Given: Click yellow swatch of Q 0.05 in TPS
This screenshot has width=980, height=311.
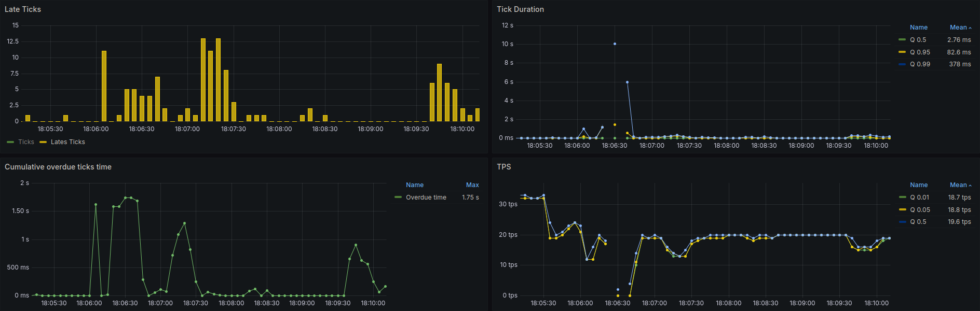Looking at the screenshot, I should click(x=902, y=210).
